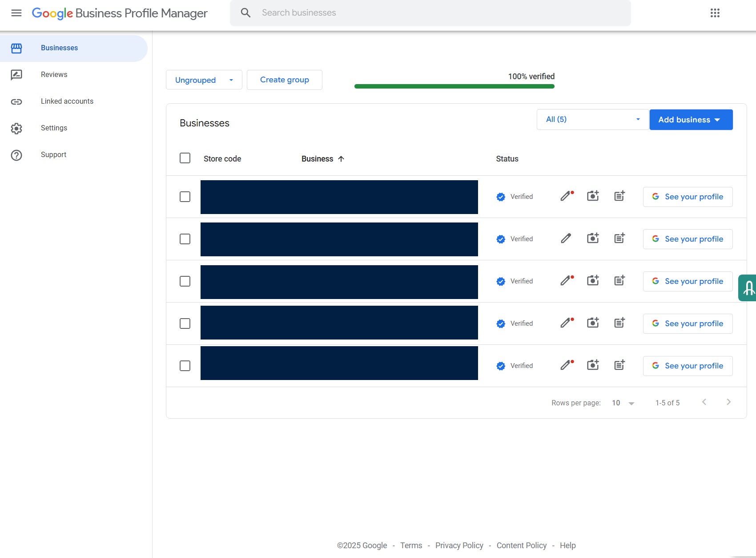
Task: Open the All (5) filter dropdown
Action: click(593, 120)
